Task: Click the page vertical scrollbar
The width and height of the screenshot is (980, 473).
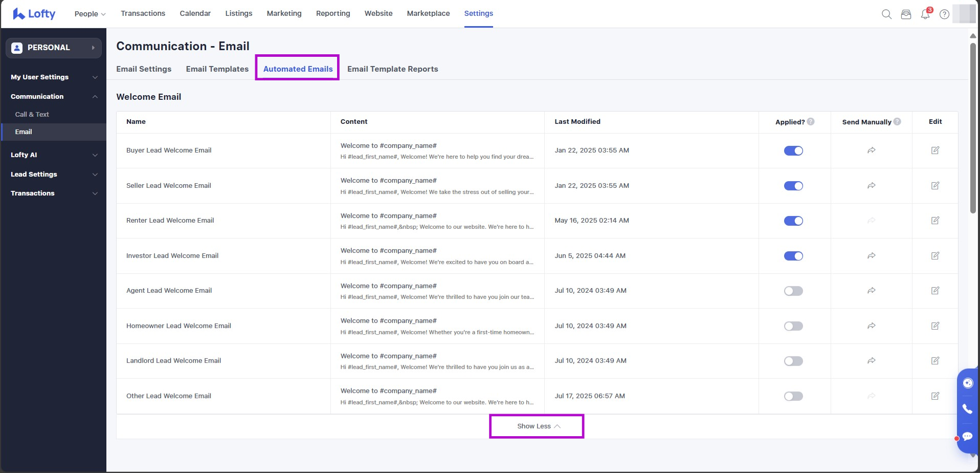Action: tap(972, 128)
